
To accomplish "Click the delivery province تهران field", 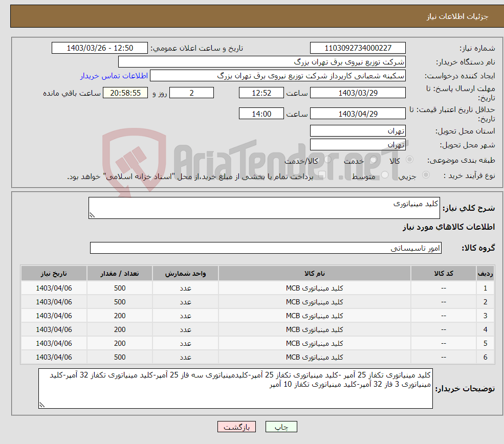I will (x=358, y=131).
